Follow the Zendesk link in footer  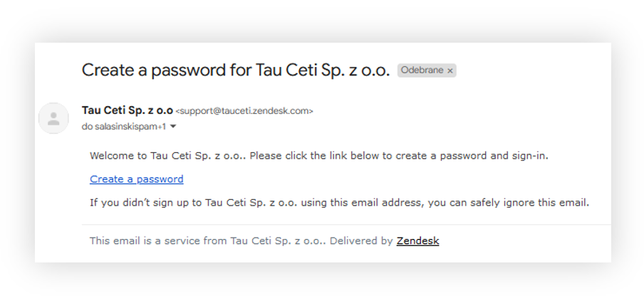tap(417, 241)
